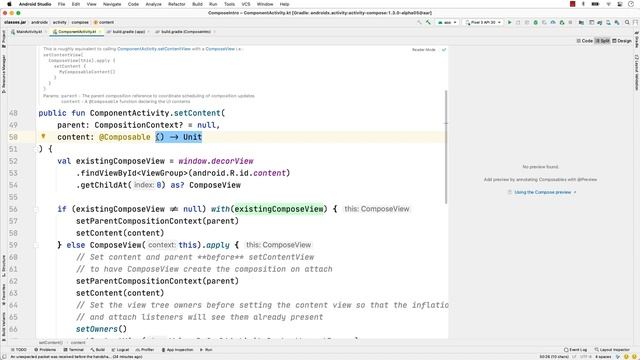This screenshot has height=360, width=640.
Task: Click highlighted existingComposeView on line 56
Action: [279, 209]
